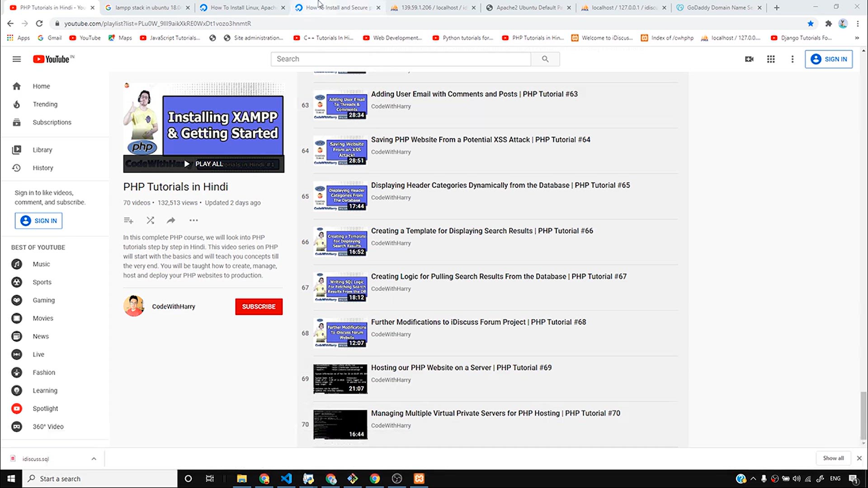Save playlist with add-to-library icon
Image resolution: width=868 pixels, height=488 pixels.
[x=128, y=221]
